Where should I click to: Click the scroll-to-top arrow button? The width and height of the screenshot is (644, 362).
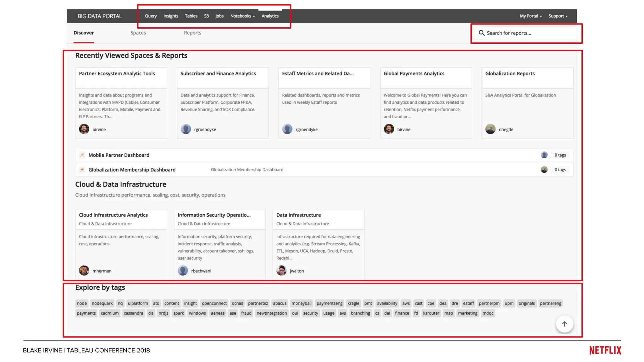tap(564, 324)
